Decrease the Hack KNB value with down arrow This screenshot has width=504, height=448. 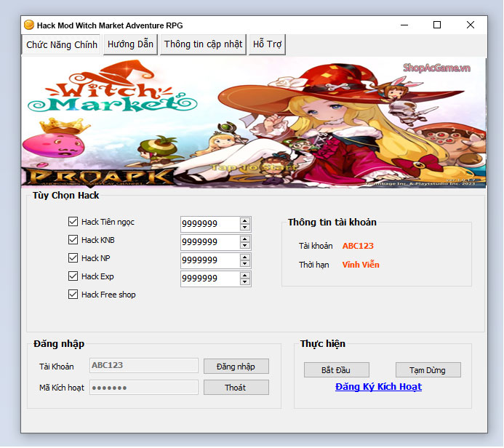245,245
